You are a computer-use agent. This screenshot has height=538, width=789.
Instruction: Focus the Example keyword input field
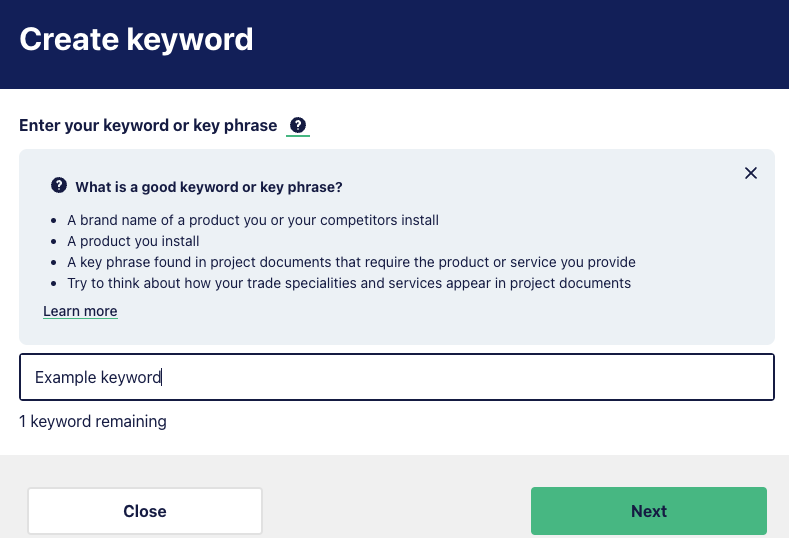coord(397,377)
